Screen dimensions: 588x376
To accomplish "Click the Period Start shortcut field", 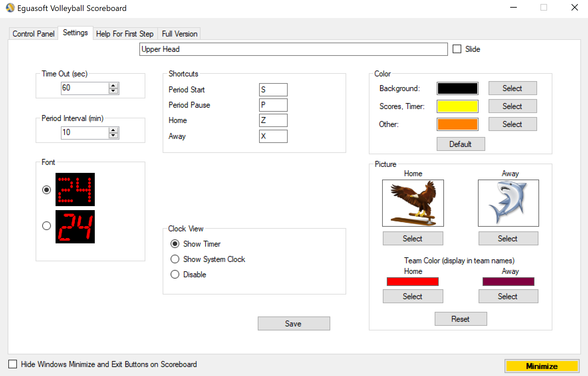I will pyautogui.click(x=273, y=90).
